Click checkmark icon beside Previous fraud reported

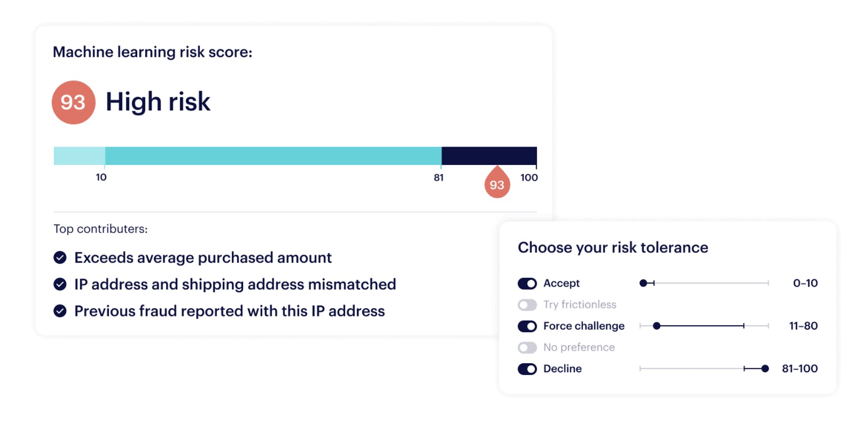60,311
